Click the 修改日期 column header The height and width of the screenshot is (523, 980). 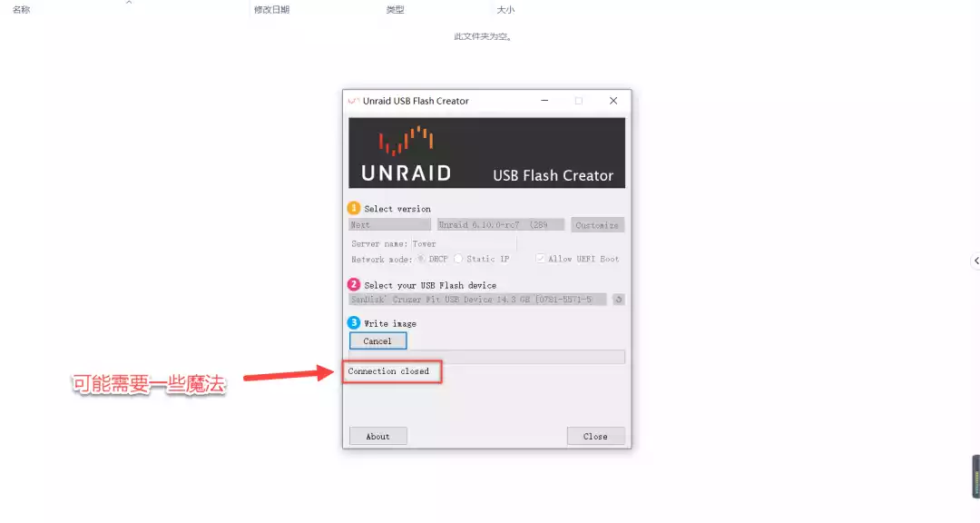tap(271, 9)
